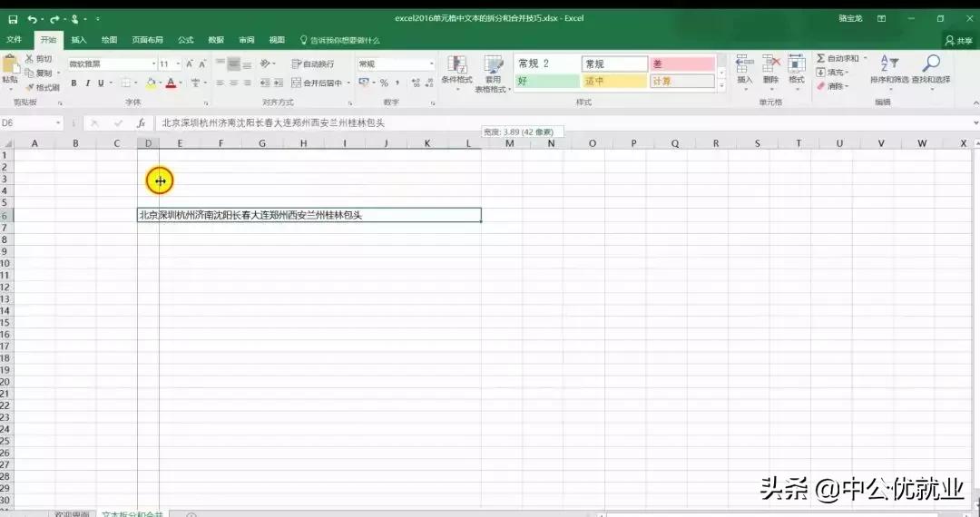Expand the Name Box dropdown for D6
The height and width of the screenshot is (517, 980).
[59, 122]
